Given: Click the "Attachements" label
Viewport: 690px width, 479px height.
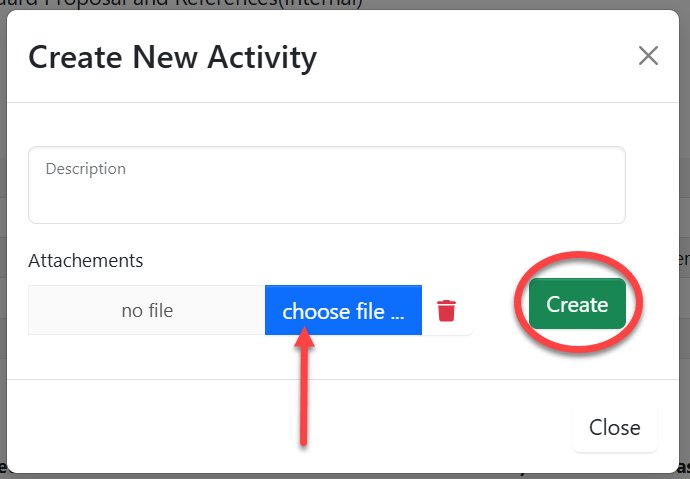Looking at the screenshot, I should click(86, 261).
